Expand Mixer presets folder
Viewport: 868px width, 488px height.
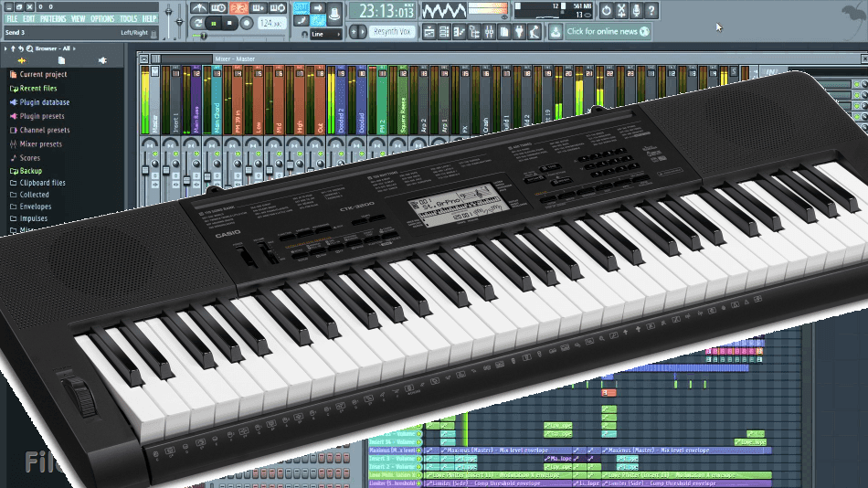pos(36,143)
